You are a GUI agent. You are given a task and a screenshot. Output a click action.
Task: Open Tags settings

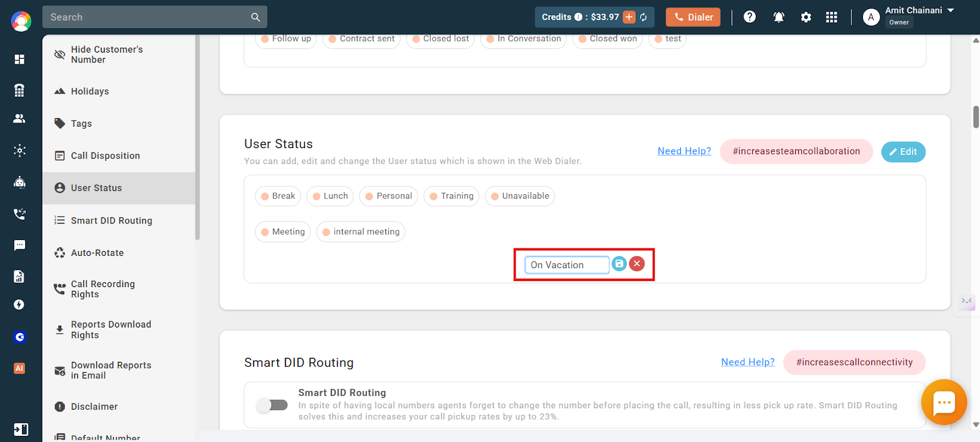(119, 124)
